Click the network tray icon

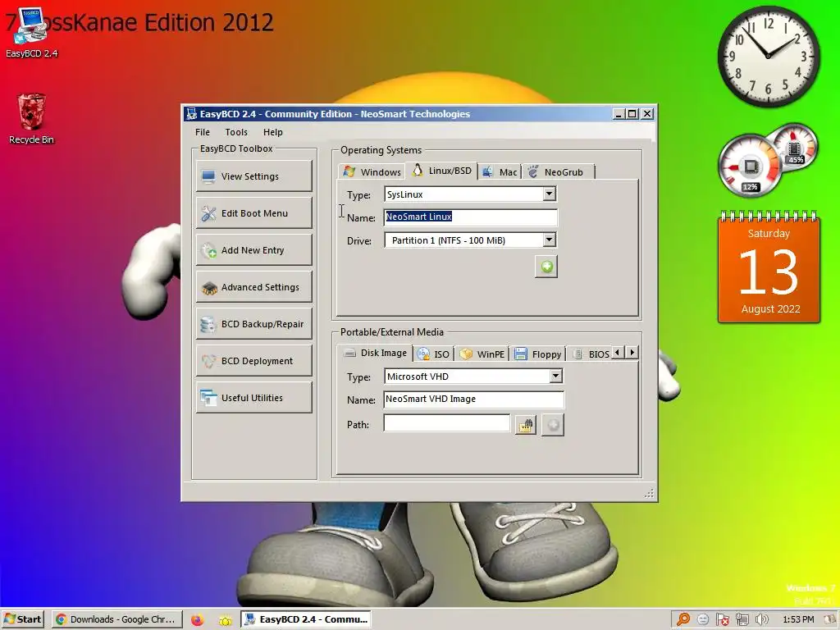pos(742,620)
